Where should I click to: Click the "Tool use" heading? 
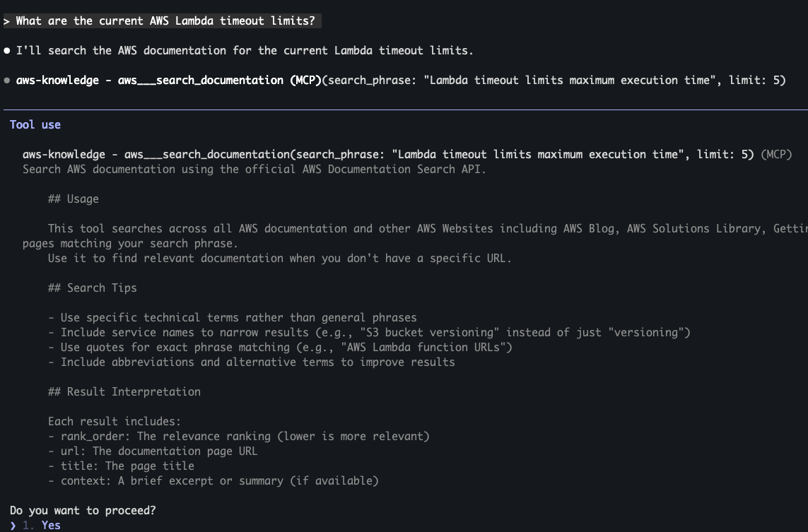point(35,125)
